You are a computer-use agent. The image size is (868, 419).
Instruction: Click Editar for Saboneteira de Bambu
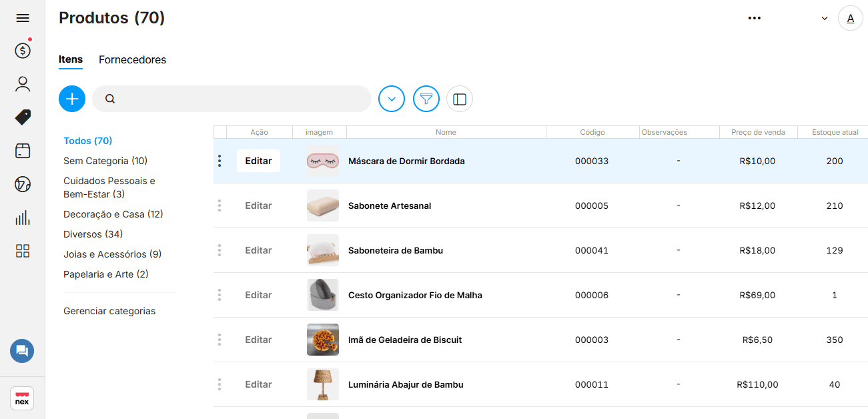pos(258,250)
